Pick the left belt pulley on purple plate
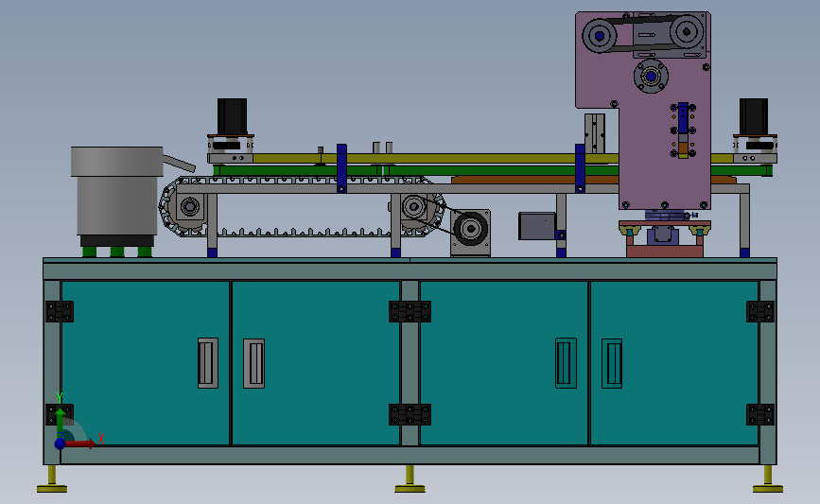This screenshot has width=820, height=504. point(600,36)
